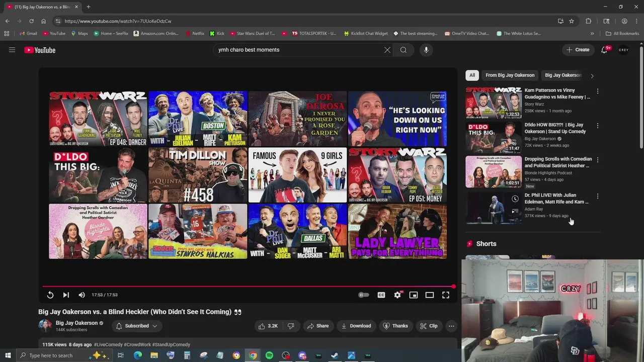Open a new browser tab
The width and height of the screenshot is (644, 362).
click(x=88, y=7)
